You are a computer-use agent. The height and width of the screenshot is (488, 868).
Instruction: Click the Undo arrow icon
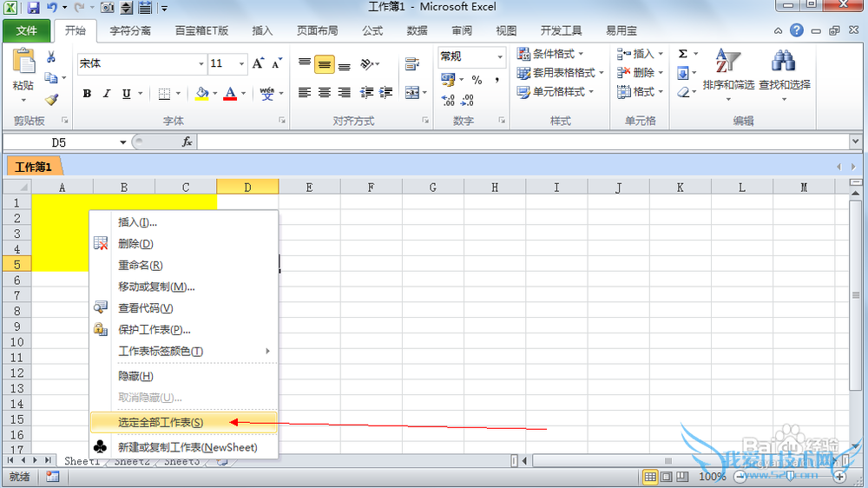coord(52,8)
